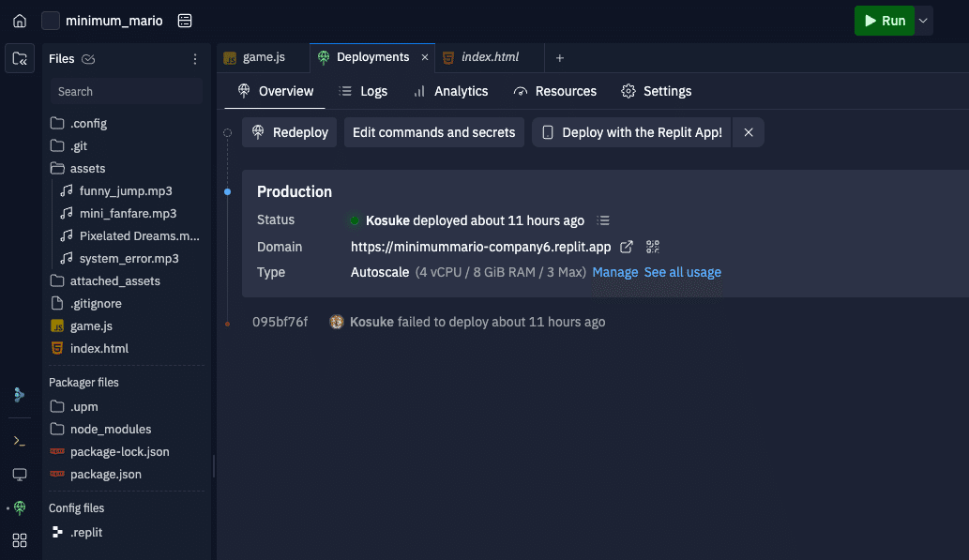Expand the Run button dropdown arrow
The width and height of the screenshot is (969, 560).
[924, 21]
